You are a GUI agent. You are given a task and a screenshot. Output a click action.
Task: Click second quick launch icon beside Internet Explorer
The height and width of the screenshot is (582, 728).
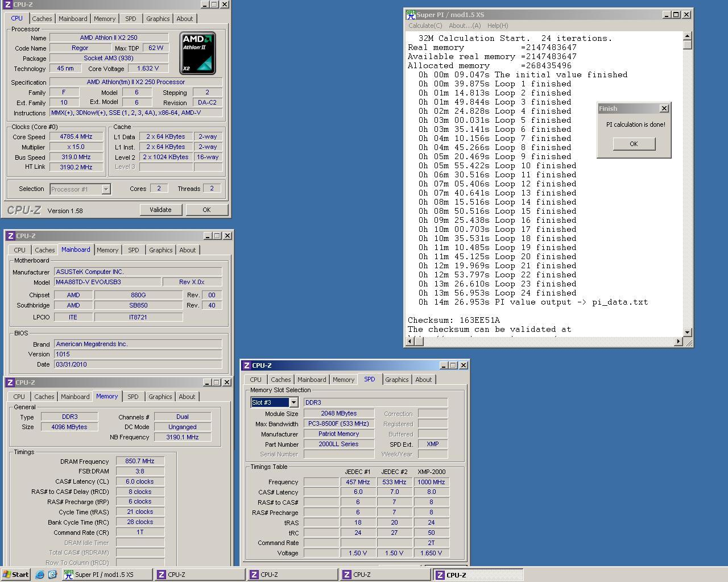pyautogui.click(x=52, y=575)
